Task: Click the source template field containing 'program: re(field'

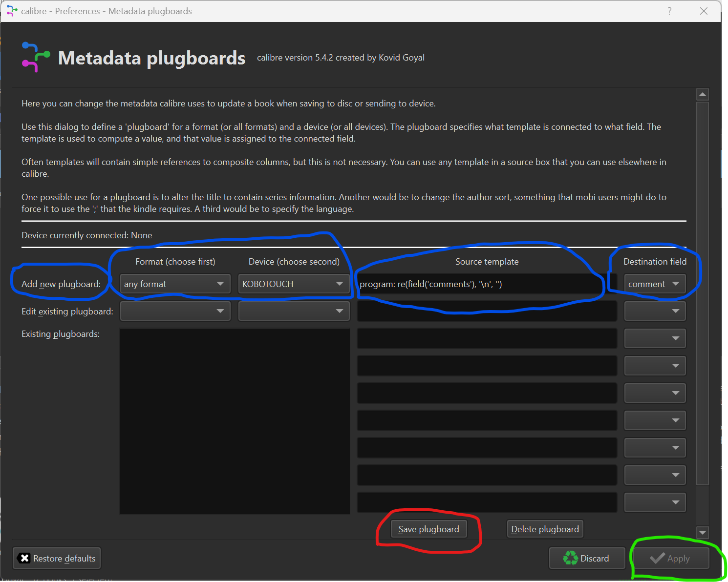Action: (x=487, y=284)
